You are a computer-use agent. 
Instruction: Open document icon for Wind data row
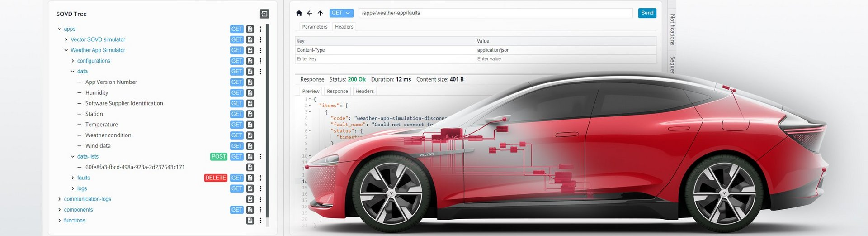[250, 146]
